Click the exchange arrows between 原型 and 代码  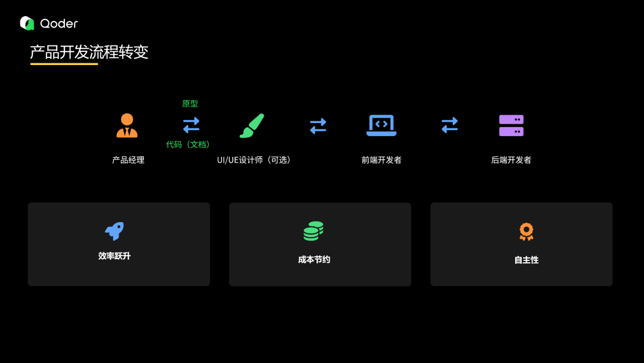click(x=190, y=124)
